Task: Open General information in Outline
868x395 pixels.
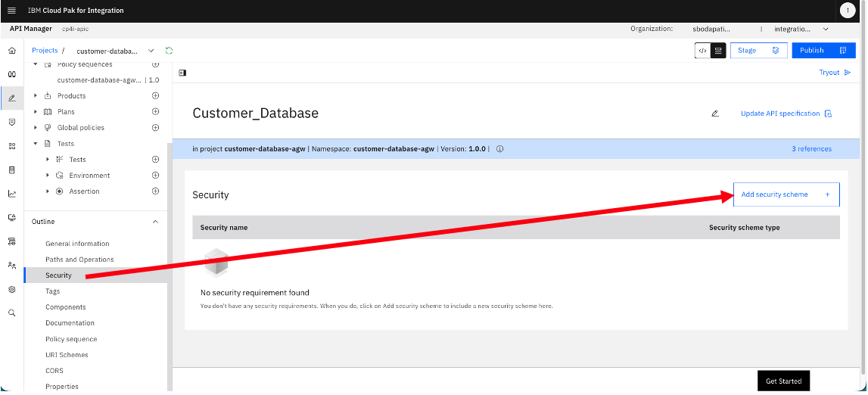Action: tap(77, 244)
